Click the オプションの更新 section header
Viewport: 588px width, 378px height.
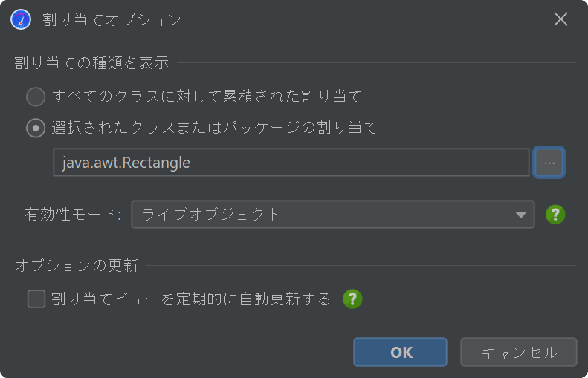point(77,266)
